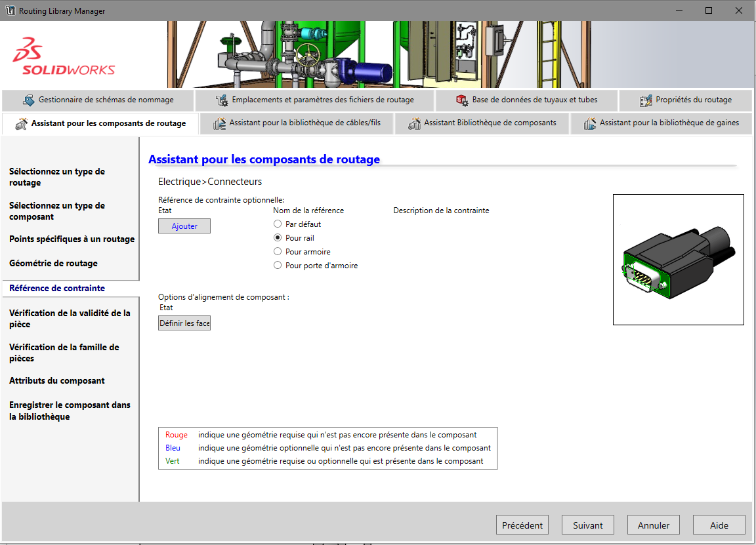Switch to Emplacements et paramètres des fichiers tab

(x=315, y=100)
